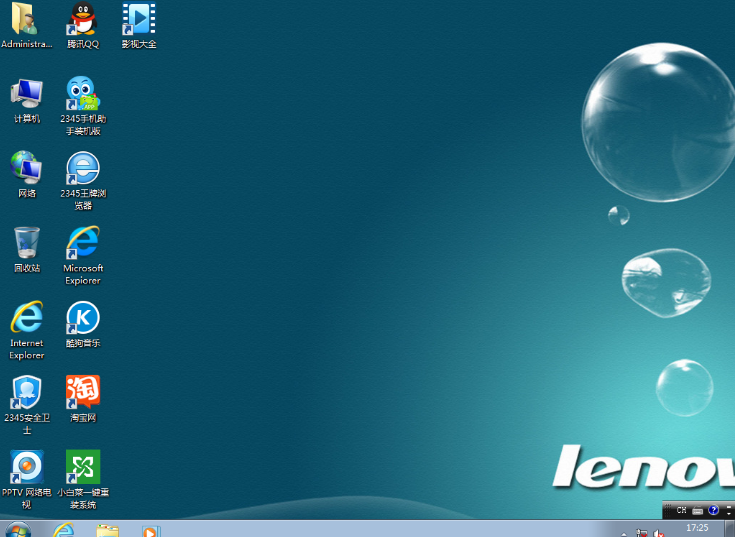Minimize the language bar
Image resolution: width=738 pixels, height=537 pixels.
click(x=729, y=507)
